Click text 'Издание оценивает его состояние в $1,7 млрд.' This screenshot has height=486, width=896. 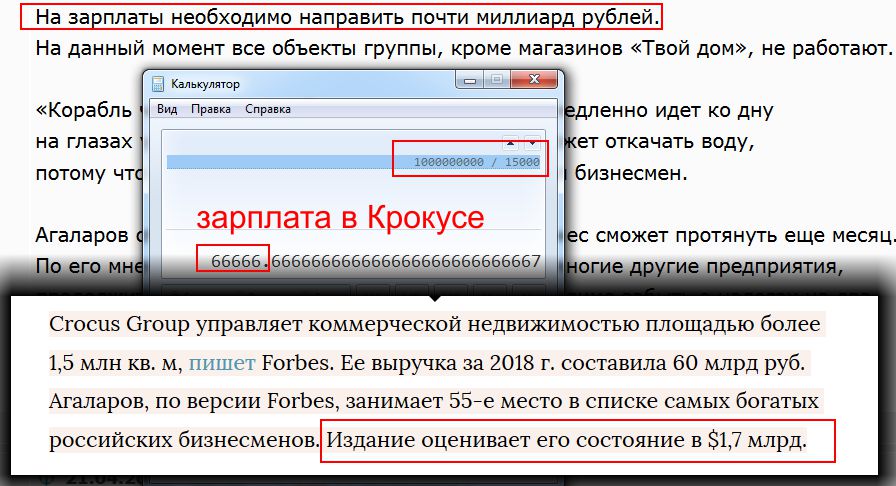tap(566, 440)
